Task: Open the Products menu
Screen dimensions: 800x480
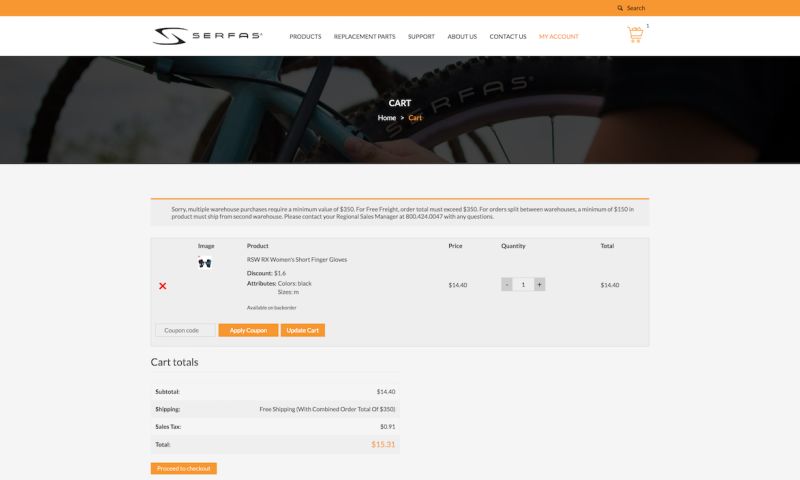Action: [305, 37]
